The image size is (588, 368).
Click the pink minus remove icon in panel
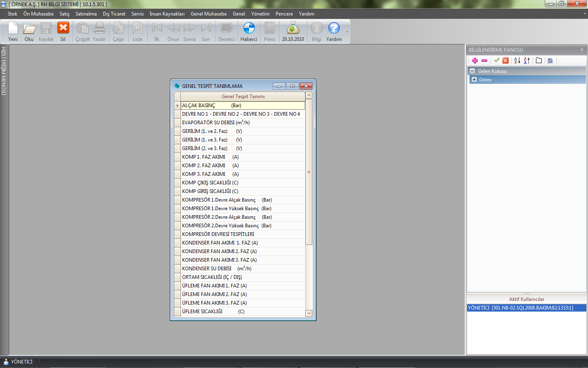tap(484, 61)
